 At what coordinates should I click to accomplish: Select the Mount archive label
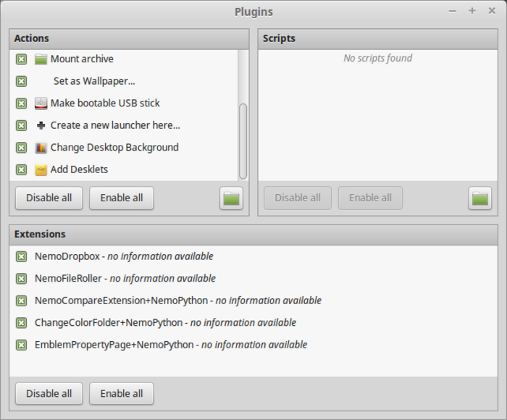coord(82,59)
